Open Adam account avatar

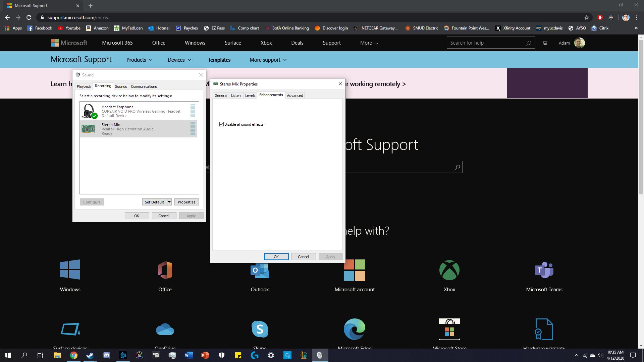pos(579,43)
